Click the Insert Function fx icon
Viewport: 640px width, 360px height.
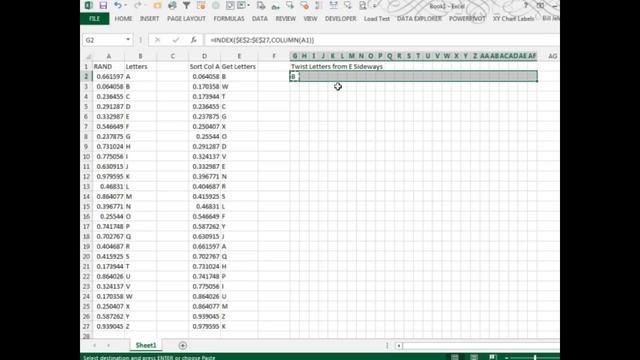click(x=193, y=40)
